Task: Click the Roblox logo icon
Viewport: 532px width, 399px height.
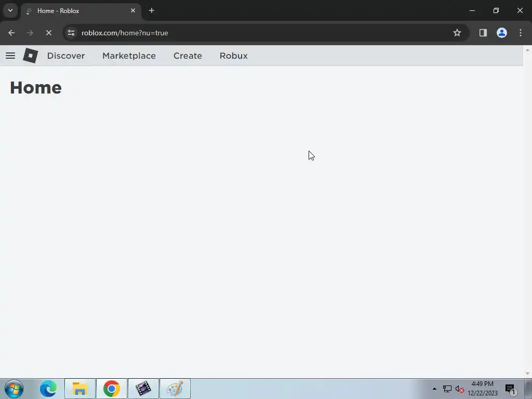Action: click(31, 55)
